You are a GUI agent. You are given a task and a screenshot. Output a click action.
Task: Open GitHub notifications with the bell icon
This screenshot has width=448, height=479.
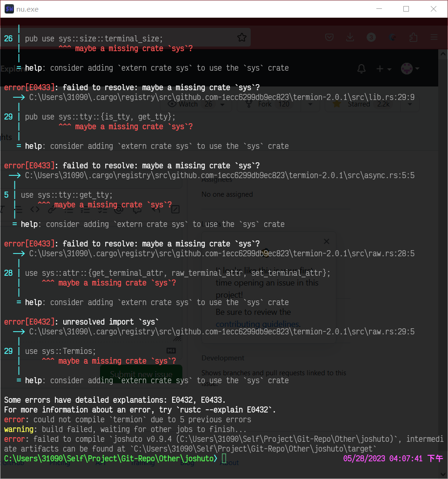[361, 69]
